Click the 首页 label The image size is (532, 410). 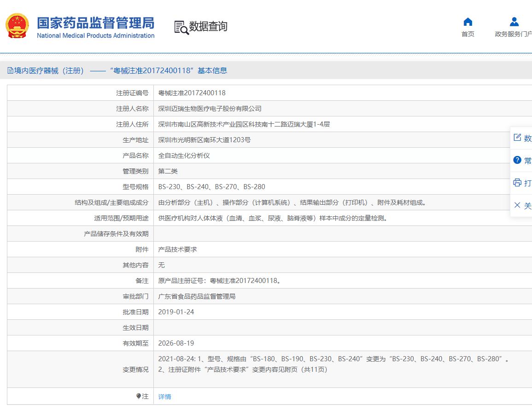468,34
